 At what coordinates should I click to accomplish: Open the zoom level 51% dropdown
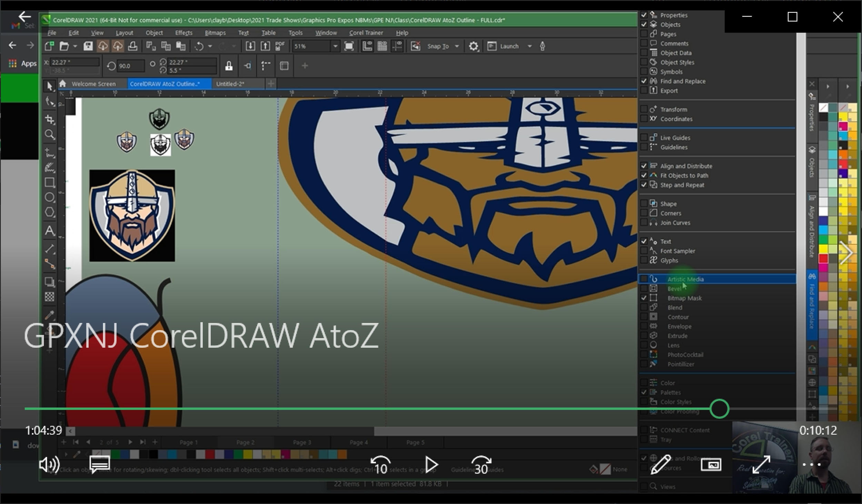click(x=335, y=46)
